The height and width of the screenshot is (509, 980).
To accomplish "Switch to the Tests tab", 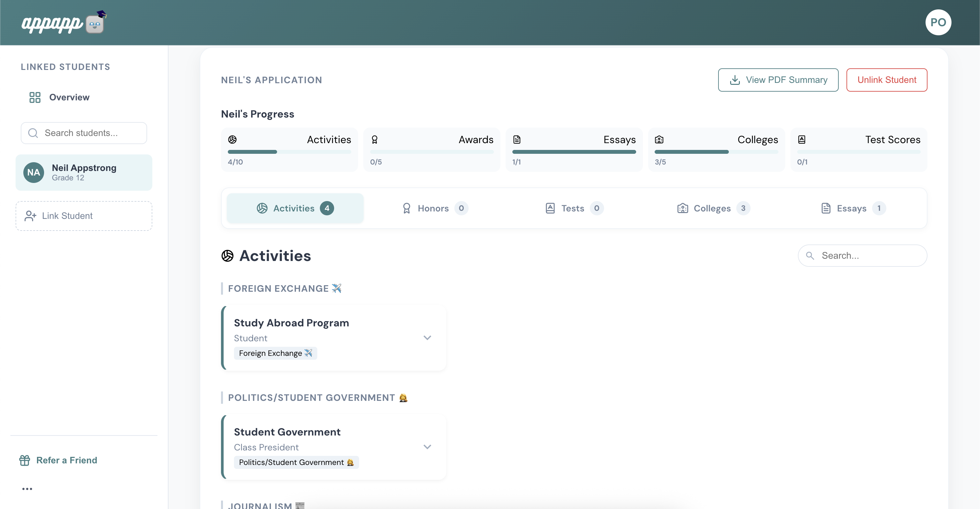I will pos(574,208).
